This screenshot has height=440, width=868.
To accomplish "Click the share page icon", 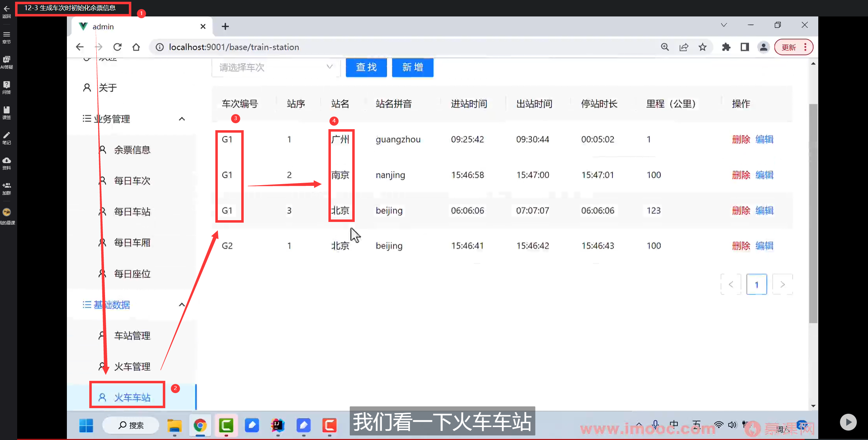I will coord(683,47).
